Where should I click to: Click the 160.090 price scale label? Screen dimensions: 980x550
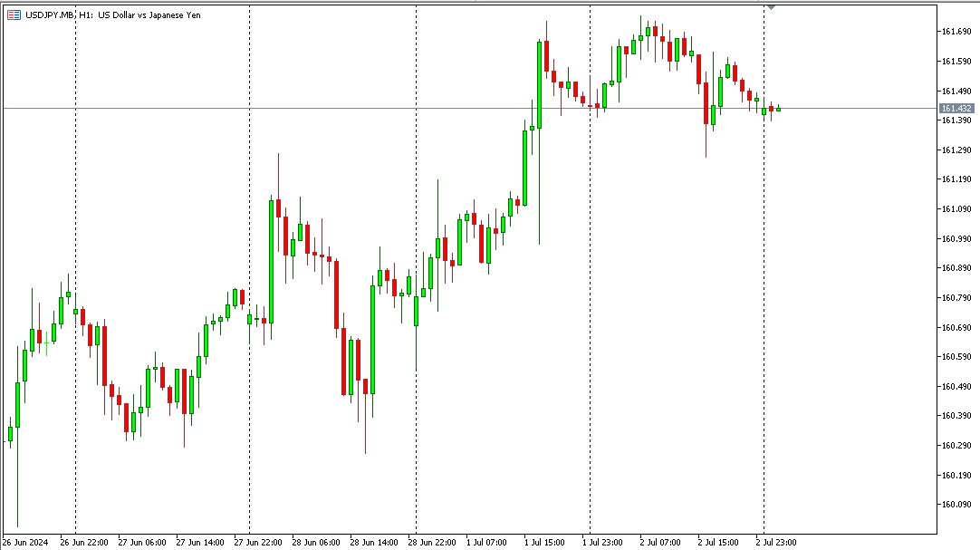pyautogui.click(x=956, y=505)
